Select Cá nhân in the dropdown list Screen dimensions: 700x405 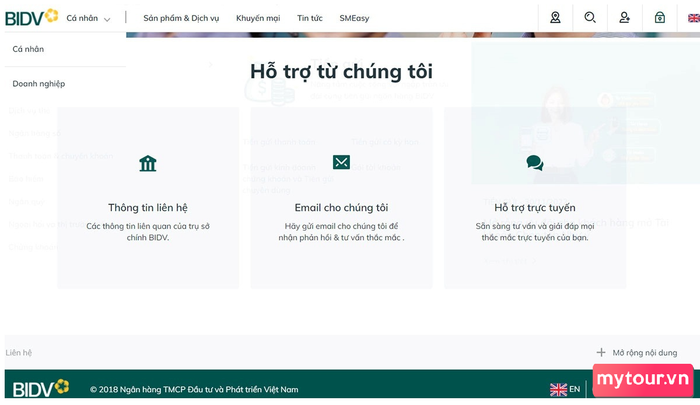point(28,49)
